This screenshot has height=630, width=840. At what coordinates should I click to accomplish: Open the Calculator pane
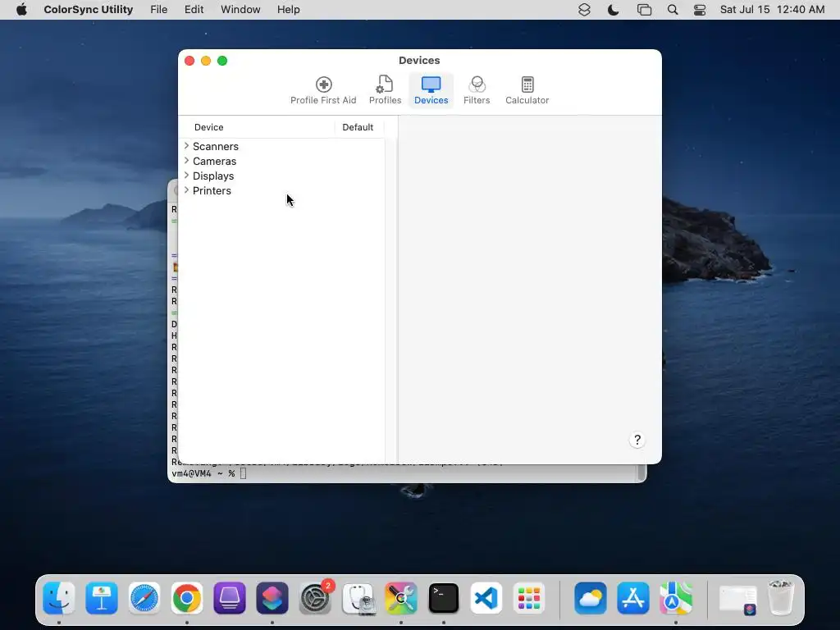click(527, 90)
